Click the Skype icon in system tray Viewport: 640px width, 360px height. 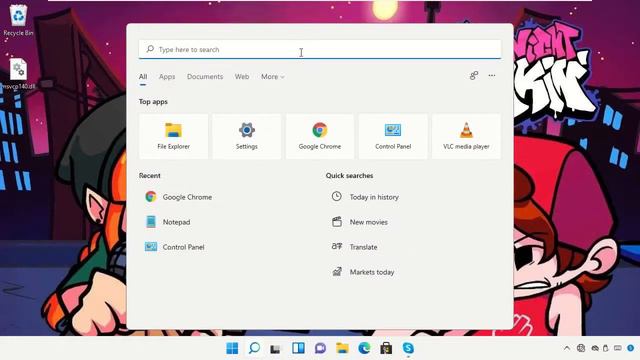pyautogui.click(x=631, y=348)
